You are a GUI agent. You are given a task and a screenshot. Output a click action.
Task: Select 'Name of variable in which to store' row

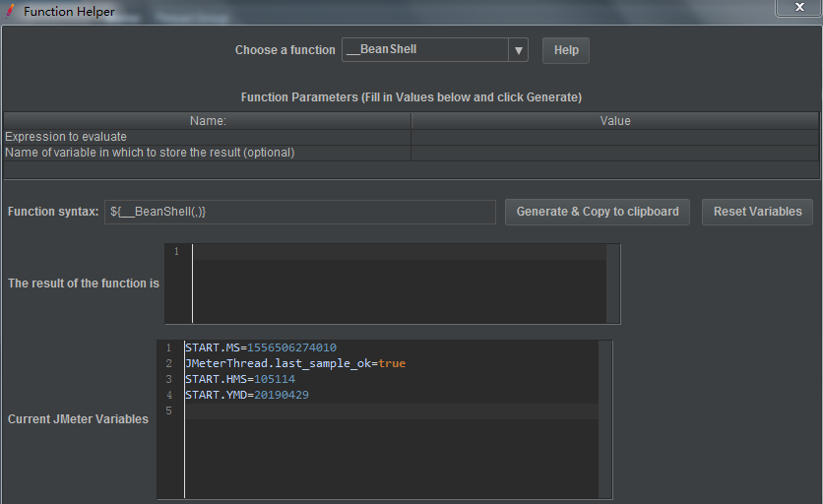208,153
